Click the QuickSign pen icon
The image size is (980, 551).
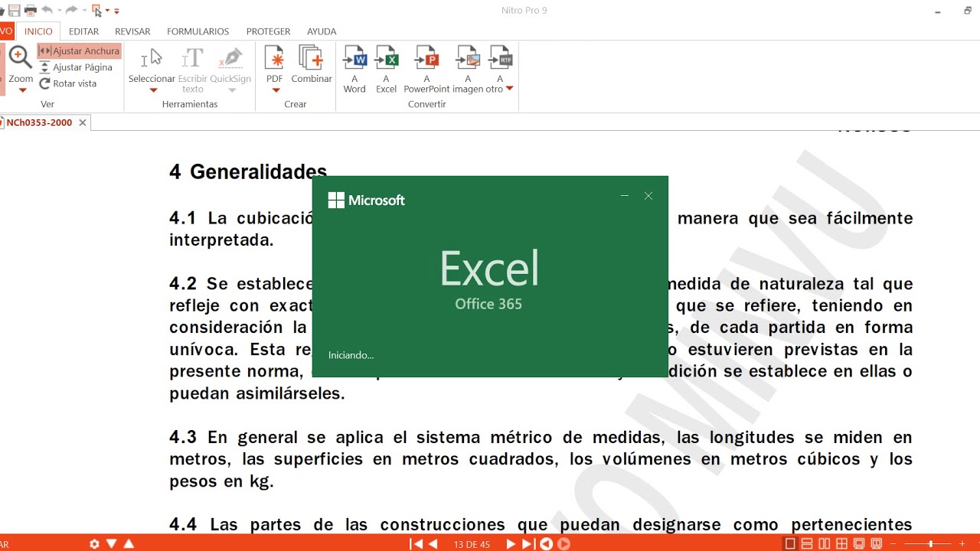pyautogui.click(x=230, y=58)
